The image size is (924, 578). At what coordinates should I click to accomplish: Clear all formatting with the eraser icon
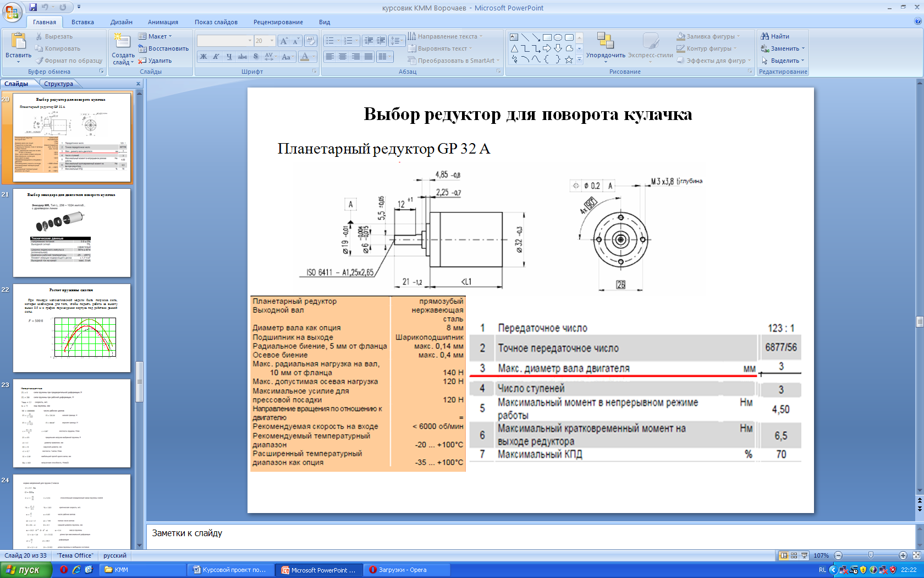pos(311,41)
